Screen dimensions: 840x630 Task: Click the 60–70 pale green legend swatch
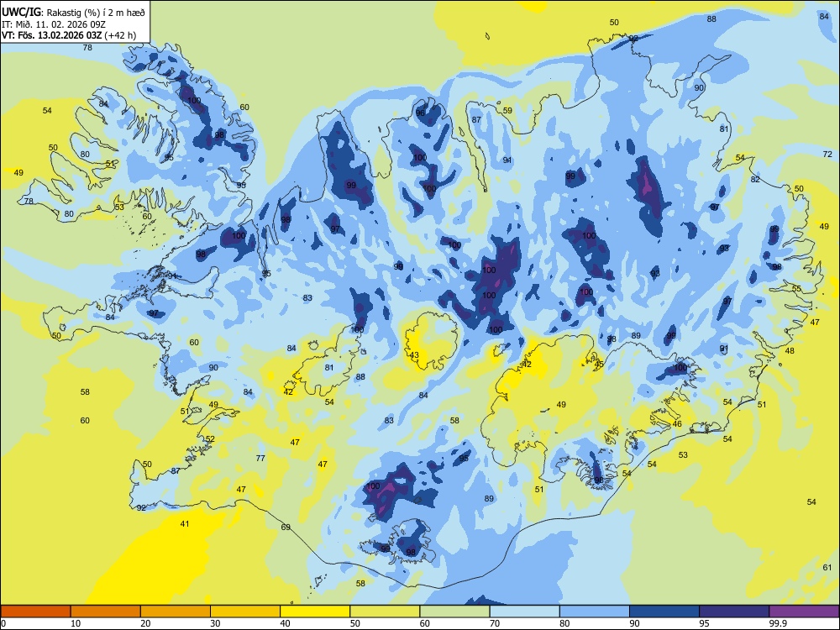[x=454, y=612]
